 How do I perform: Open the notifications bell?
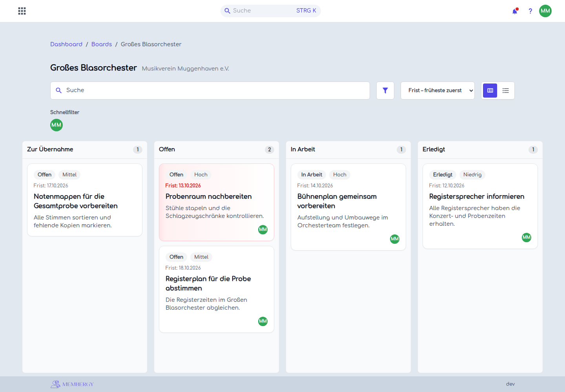click(515, 11)
